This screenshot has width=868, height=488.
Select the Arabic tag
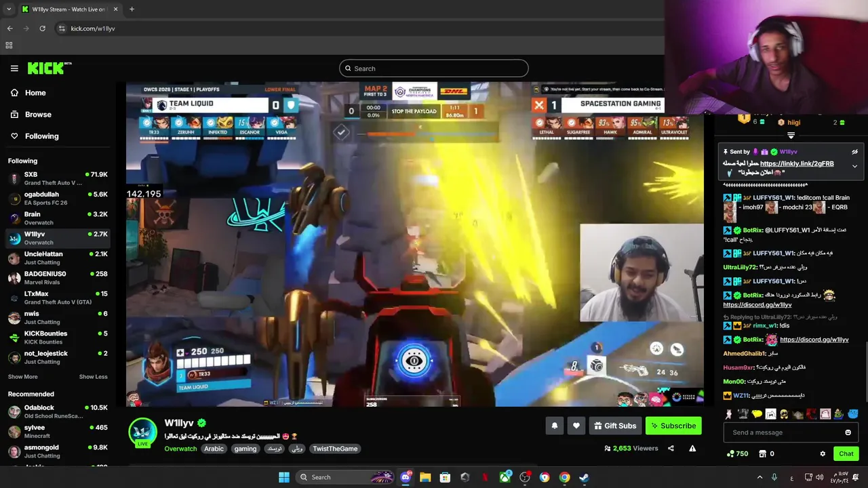[214, 449]
